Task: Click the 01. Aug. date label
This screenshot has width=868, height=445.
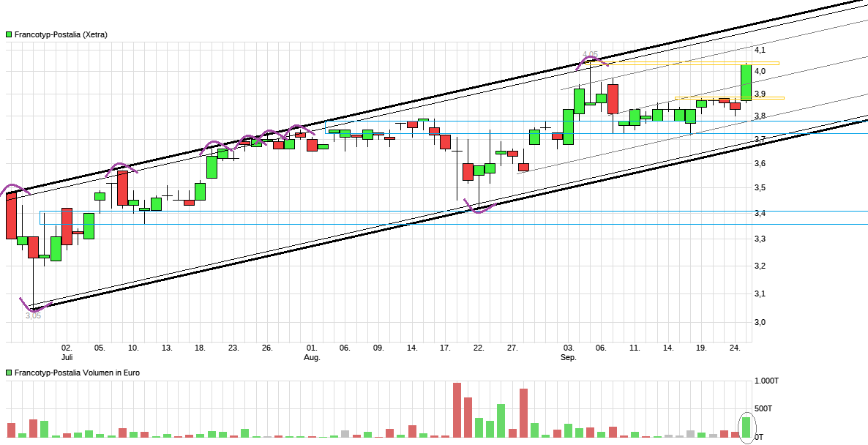Action: pyautogui.click(x=312, y=353)
